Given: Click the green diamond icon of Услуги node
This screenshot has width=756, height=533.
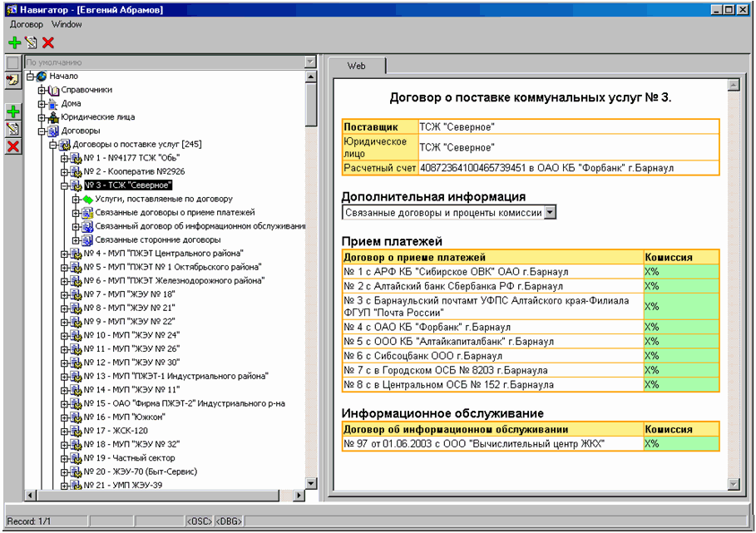Looking at the screenshot, I should point(87,200).
